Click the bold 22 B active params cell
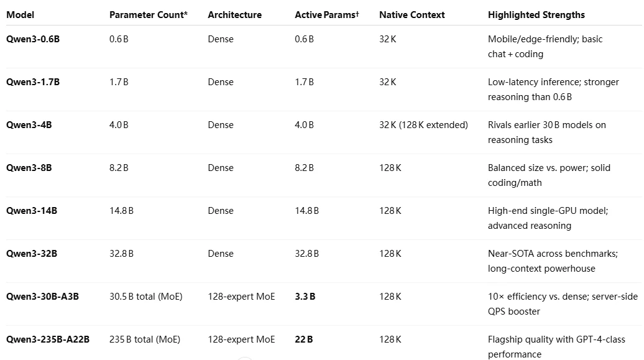The width and height of the screenshot is (644, 360). [303, 339]
